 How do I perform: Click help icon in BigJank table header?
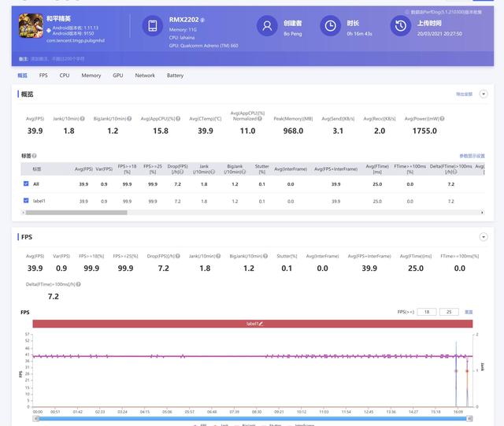243,172
